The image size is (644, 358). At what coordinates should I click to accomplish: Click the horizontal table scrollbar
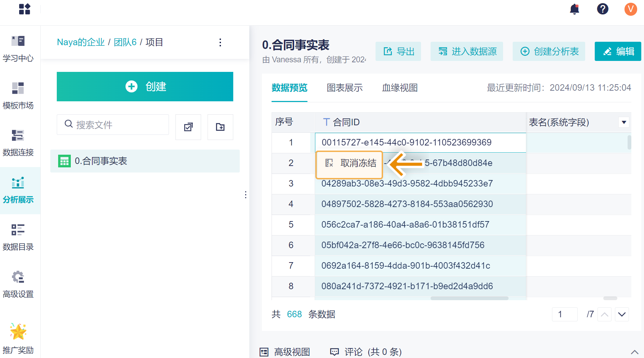click(x=470, y=298)
